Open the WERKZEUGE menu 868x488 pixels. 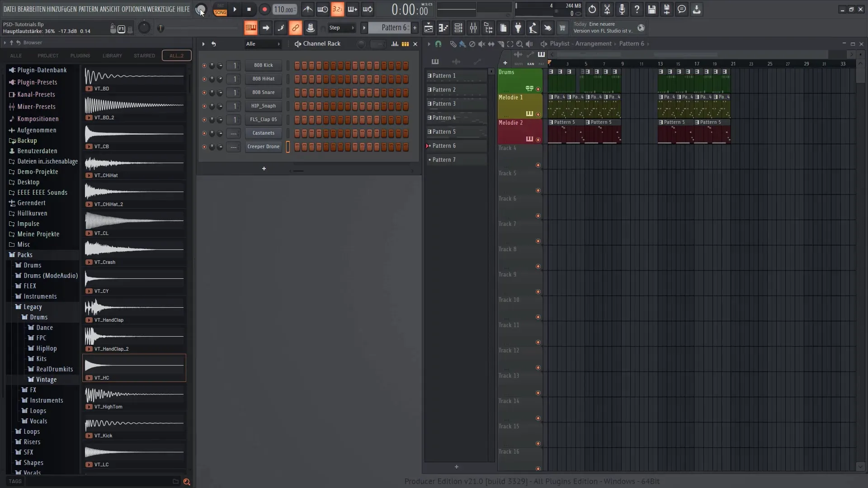point(161,9)
